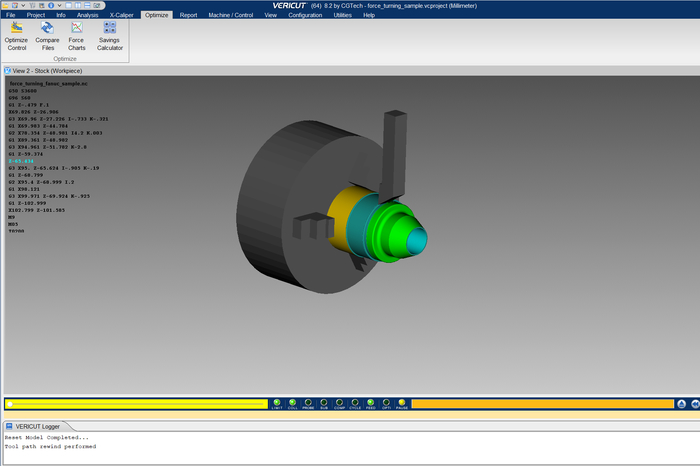The height and width of the screenshot is (466, 700).
Task: Open the Project ribbon tab
Action: pos(36,15)
